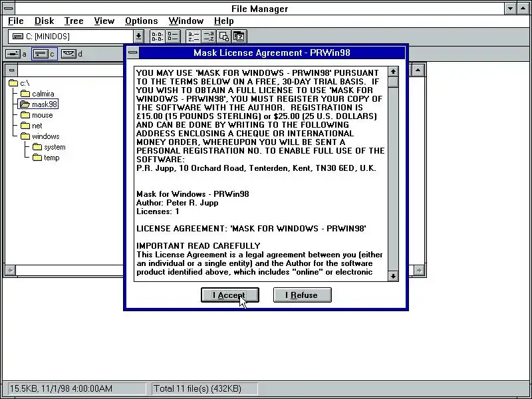Viewport: 532px width, 399px height.
Task: Click the I Refuse button
Action: point(303,295)
